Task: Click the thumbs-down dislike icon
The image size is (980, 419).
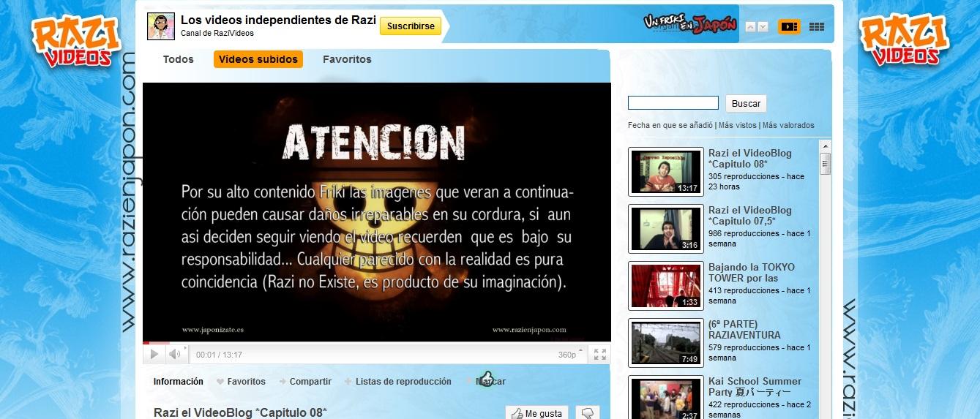Action: click(587, 413)
